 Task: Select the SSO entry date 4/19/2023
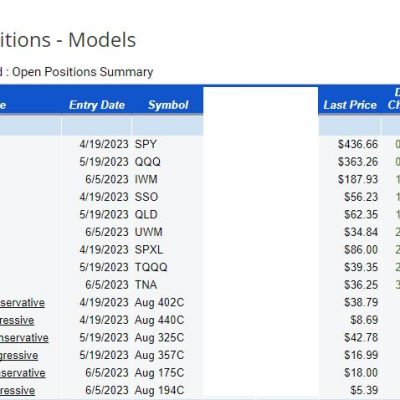pyautogui.click(x=104, y=197)
